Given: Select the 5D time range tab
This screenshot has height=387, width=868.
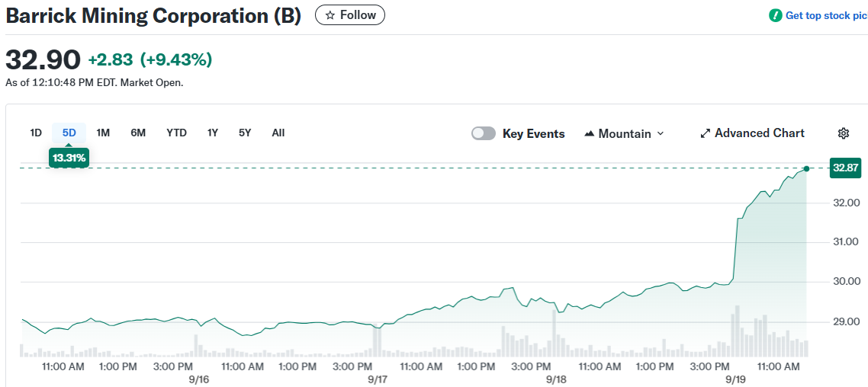Looking at the screenshot, I should pos(69,133).
